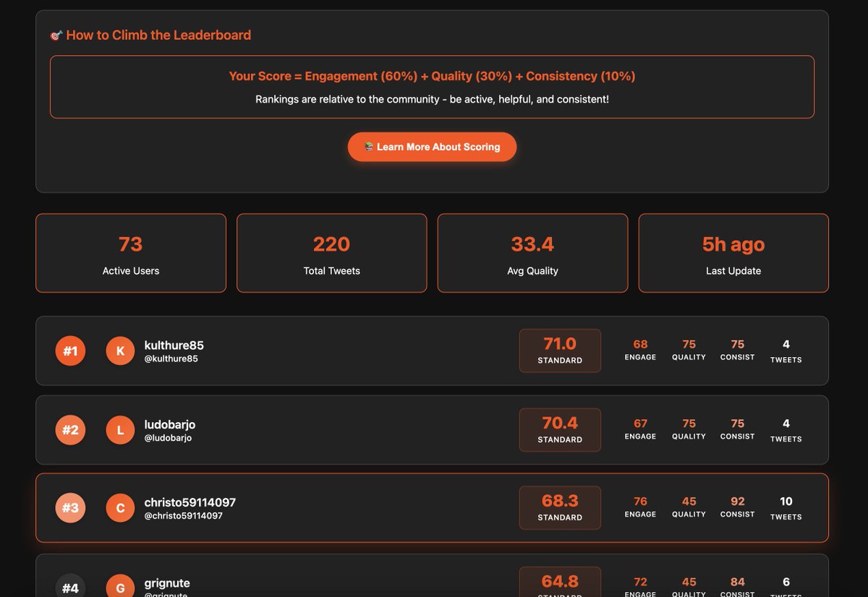Viewport: 868px width, 597px height.
Task: Click kulthure85's 75 Quality value
Action: coord(689,344)
